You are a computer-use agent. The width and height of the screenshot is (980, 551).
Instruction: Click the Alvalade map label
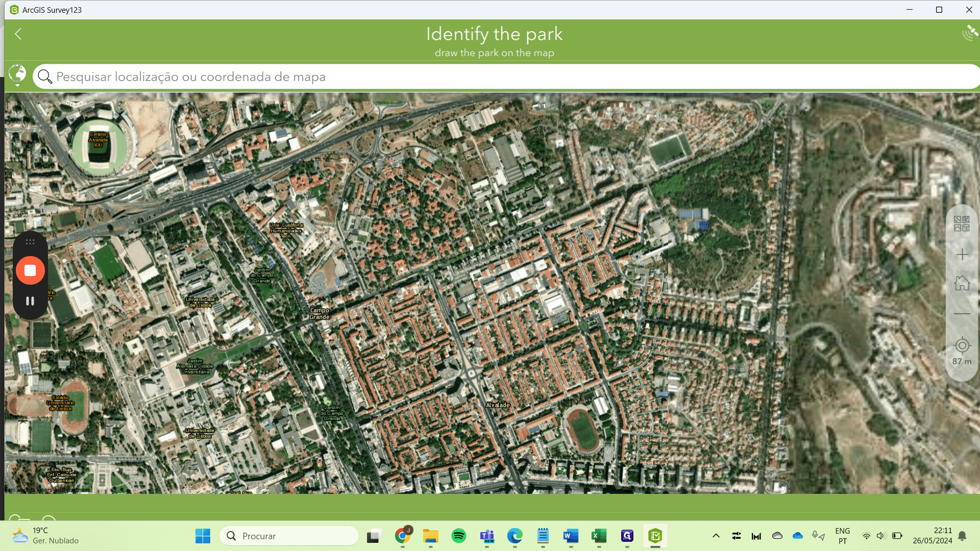pos(498,405)
